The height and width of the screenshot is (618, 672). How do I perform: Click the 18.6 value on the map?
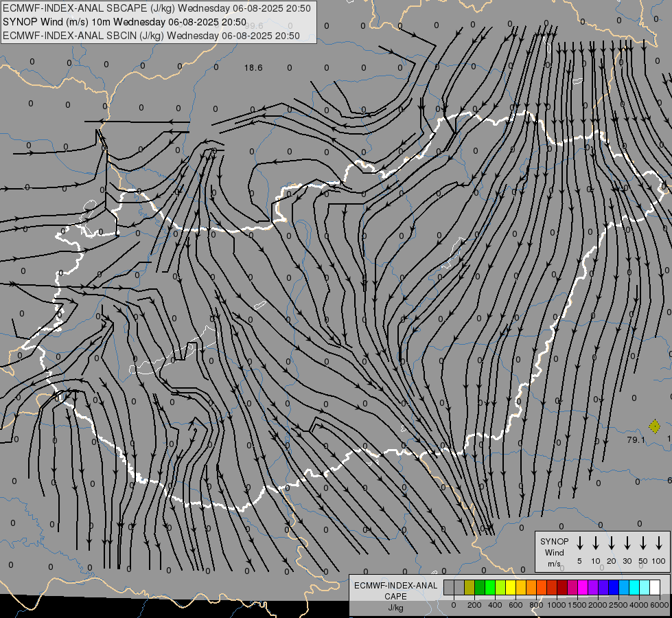(x=253, y=68)
